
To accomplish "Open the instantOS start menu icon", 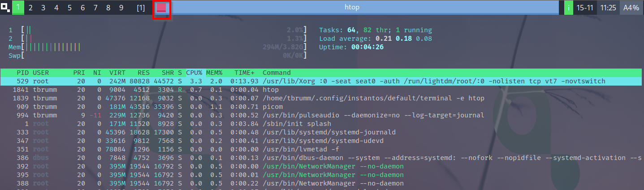I will 5,7.
